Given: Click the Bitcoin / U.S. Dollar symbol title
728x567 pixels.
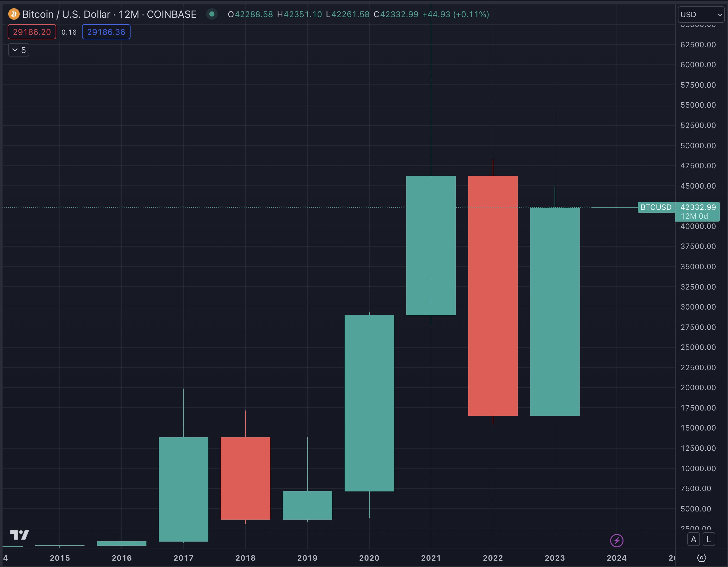Looking at the screenshot, I should 66,14.
